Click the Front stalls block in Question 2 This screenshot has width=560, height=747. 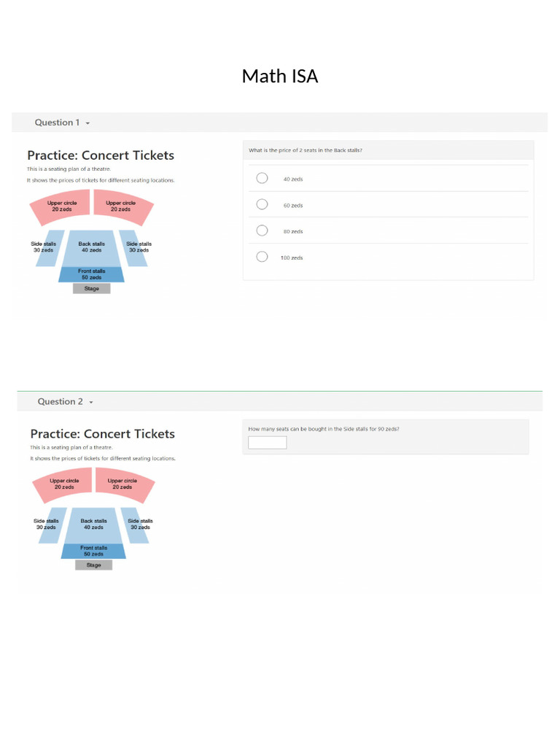pos(93,551)
